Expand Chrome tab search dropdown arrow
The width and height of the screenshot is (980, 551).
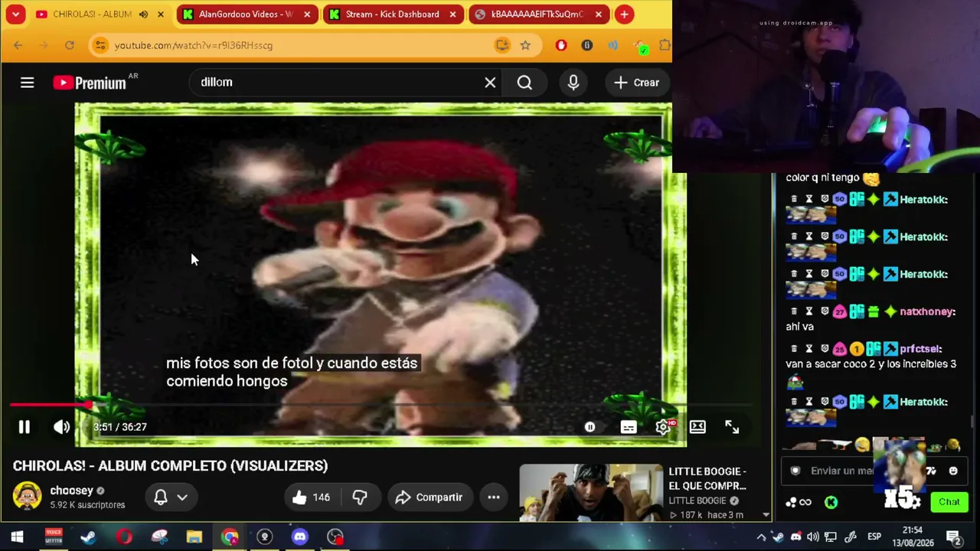pos(15,15)
